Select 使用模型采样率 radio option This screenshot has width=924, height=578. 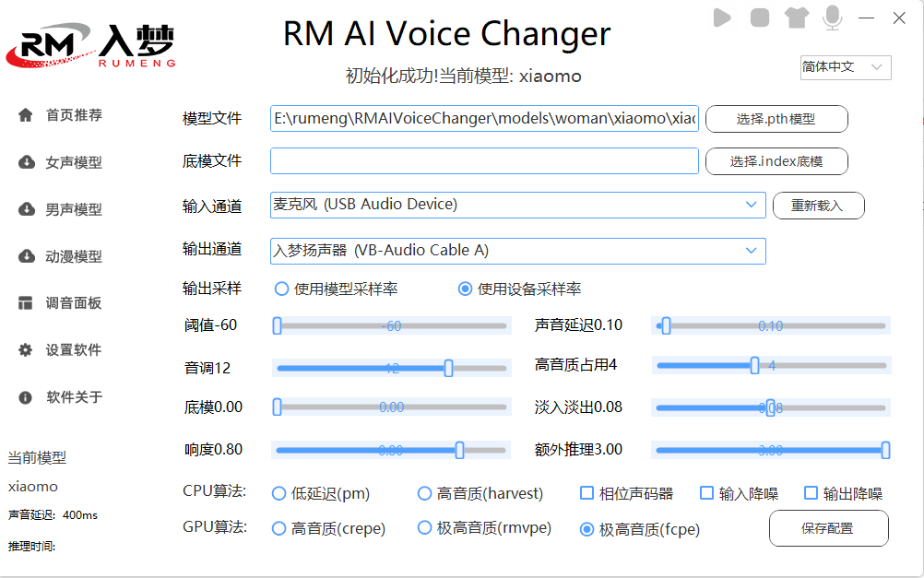tap(336, 289)
